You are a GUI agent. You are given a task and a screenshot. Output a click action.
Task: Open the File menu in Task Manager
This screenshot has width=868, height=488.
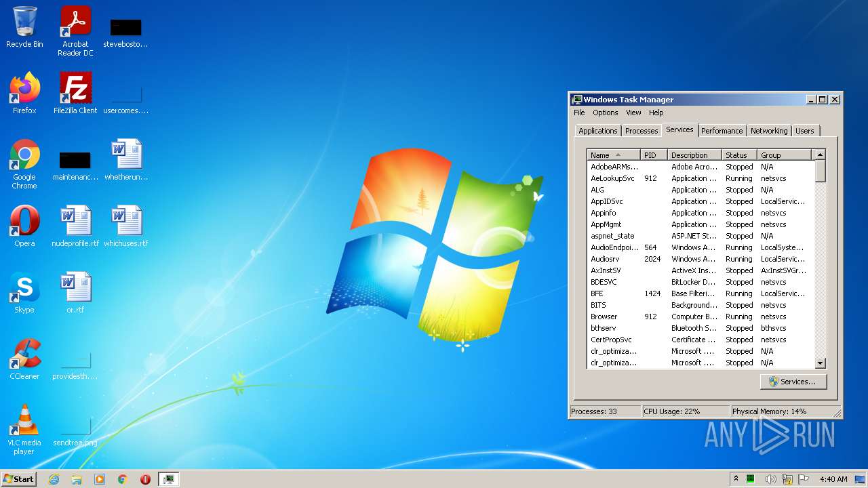point(579,113)
